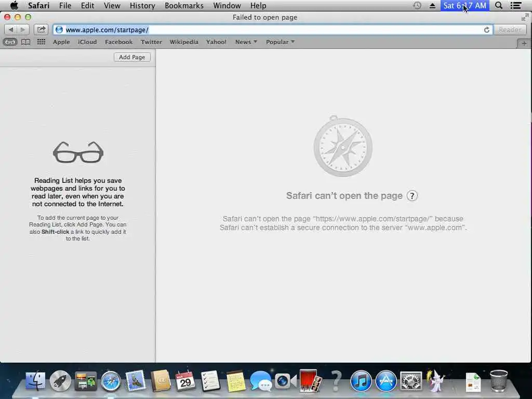The height and width of the screenshot is (399, 532).
Task: Open Notification Center list icon
Action: [516, 5]
